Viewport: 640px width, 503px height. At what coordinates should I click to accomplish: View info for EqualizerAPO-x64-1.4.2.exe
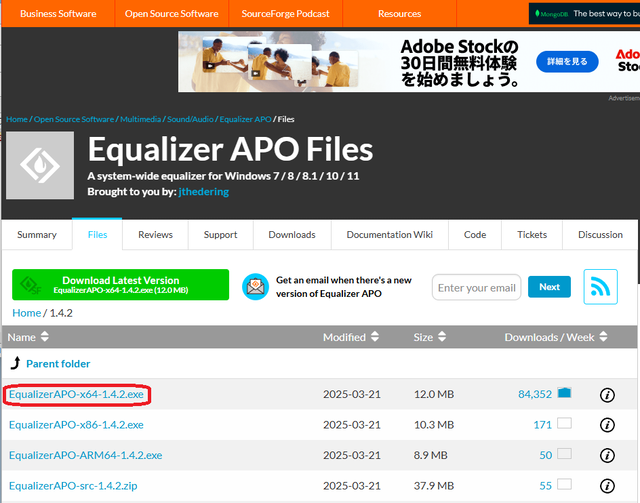coord(607,395)
